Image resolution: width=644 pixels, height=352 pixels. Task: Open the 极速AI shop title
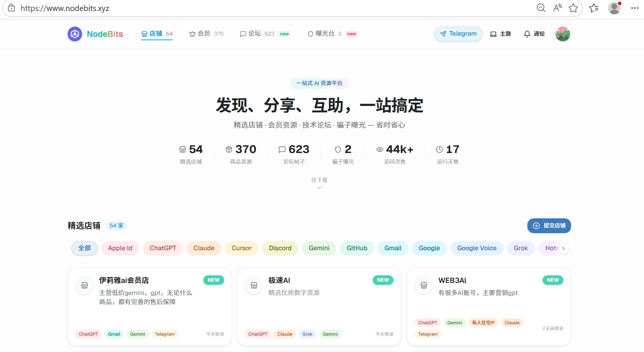click(279, 280)
